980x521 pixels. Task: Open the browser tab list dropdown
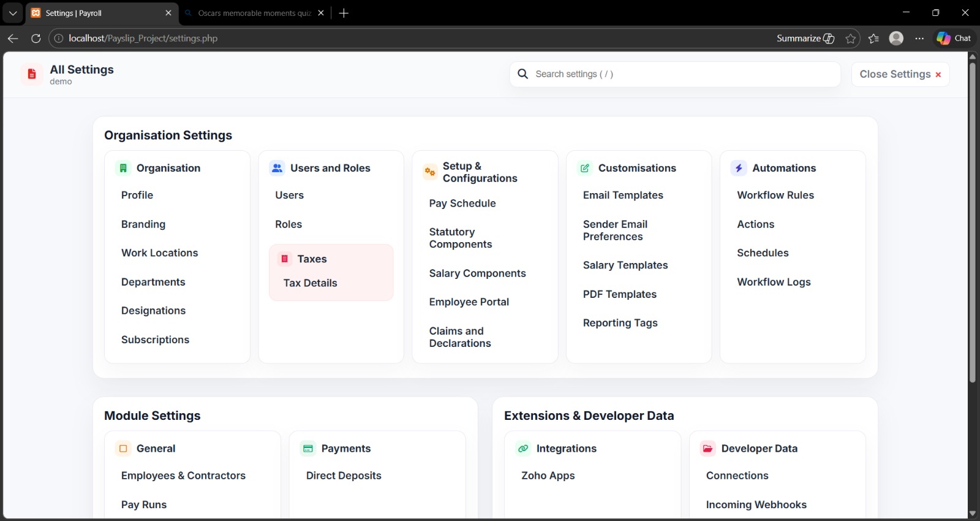tap(13, 13)
